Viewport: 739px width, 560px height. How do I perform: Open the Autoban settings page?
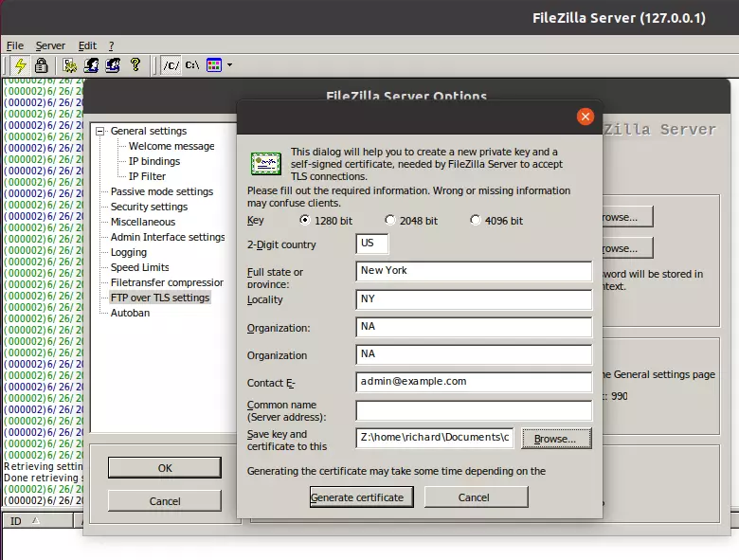[x=130, y=313]
